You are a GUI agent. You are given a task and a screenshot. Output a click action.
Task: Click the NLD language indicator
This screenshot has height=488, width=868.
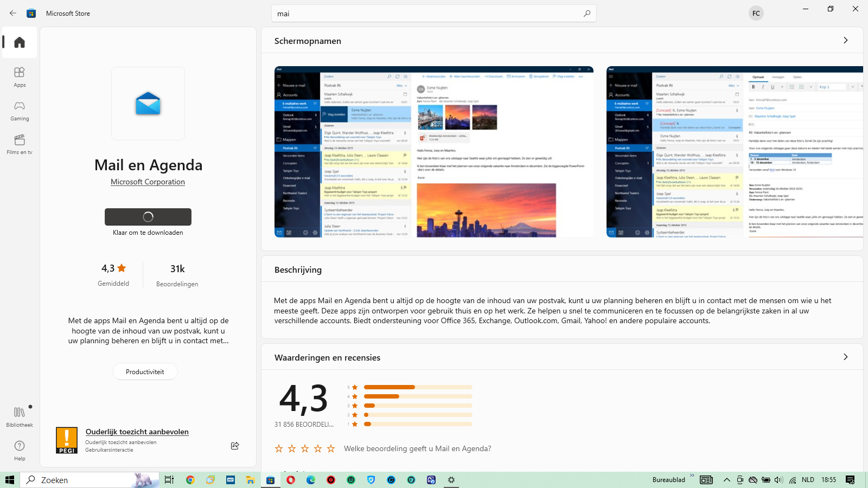click(808, 480)
